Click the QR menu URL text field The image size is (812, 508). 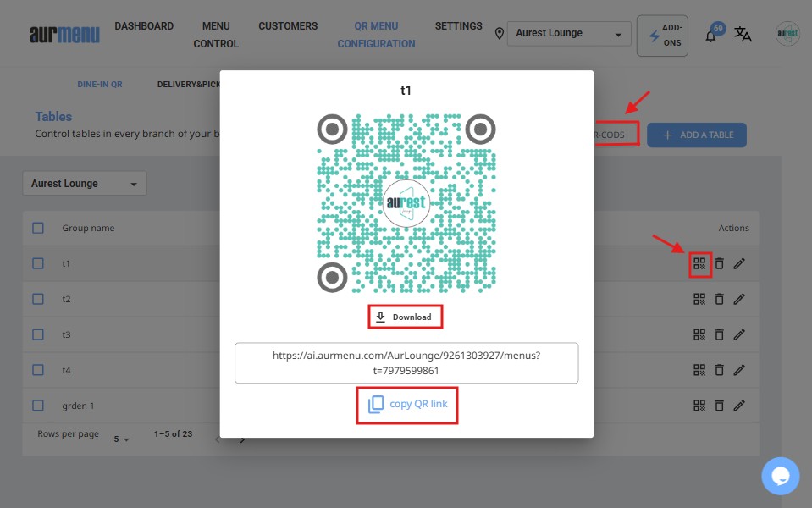coord(406,363)
